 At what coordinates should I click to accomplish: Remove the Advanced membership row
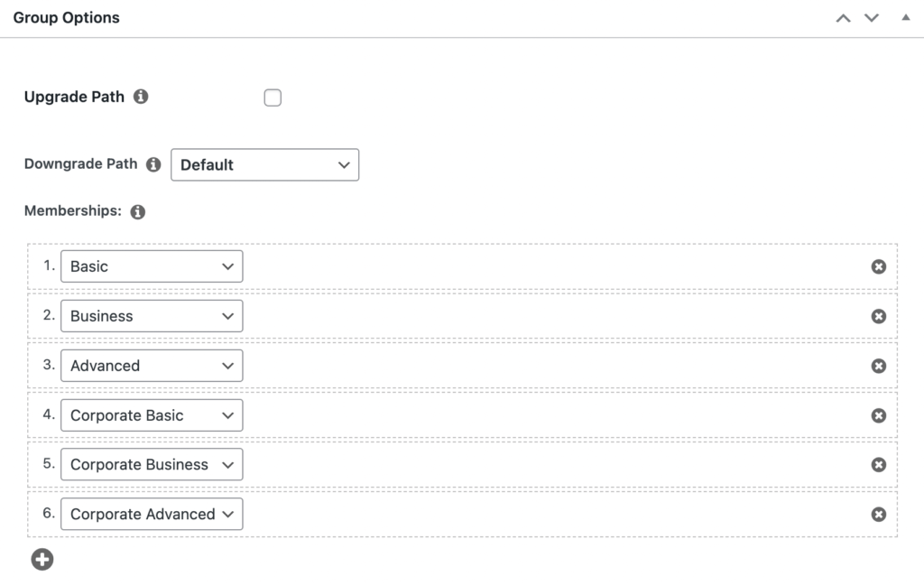[878, 366]
